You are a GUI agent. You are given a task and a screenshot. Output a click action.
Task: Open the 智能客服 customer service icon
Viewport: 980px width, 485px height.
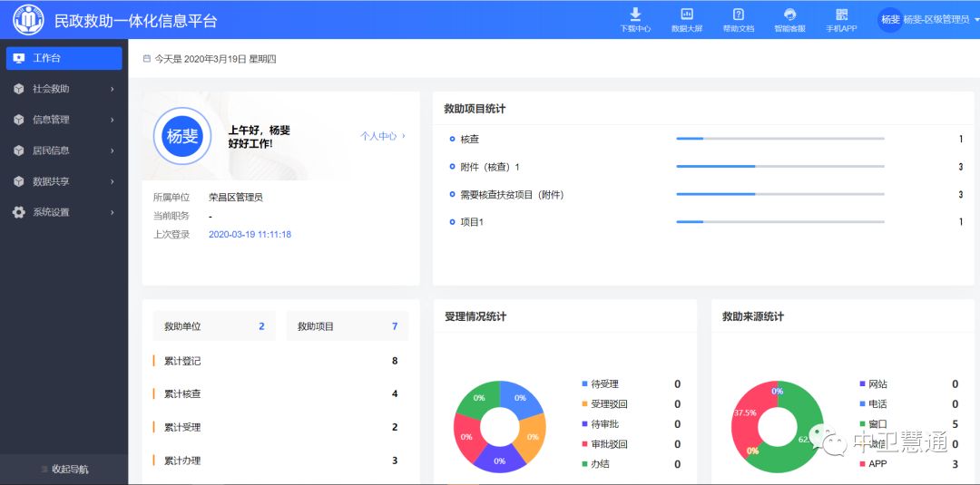790,15
